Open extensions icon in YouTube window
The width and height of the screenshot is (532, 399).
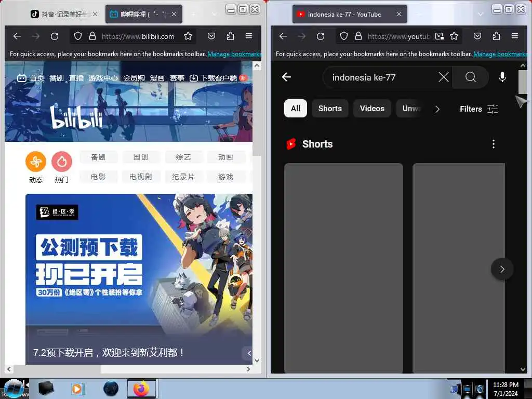[x=496, y=36]
